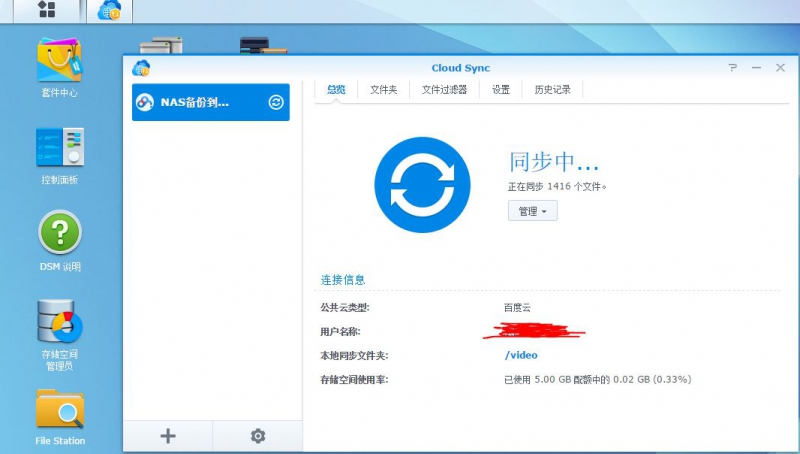Open DSM Help (DSM 说明) icon
Screen dimensions: 800x454
tap(59, 233)
